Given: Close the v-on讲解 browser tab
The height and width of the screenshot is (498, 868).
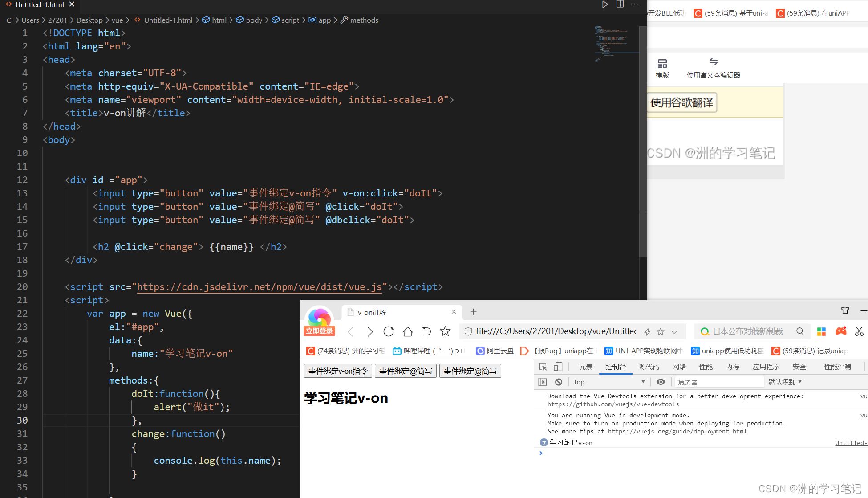Looking at the screenshot, I should 454,312.
